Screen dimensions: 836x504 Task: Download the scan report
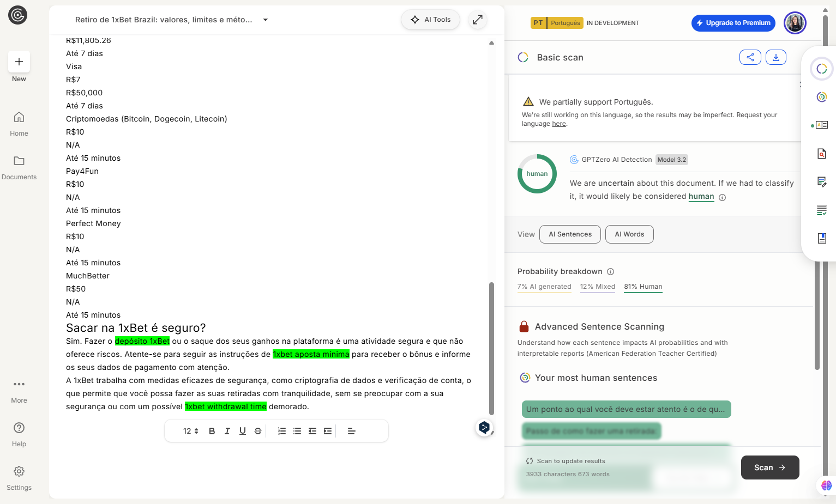(x=776, y=57)
